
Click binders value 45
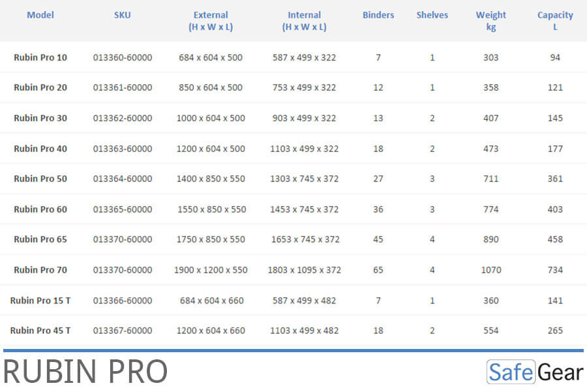click(378, 239)
